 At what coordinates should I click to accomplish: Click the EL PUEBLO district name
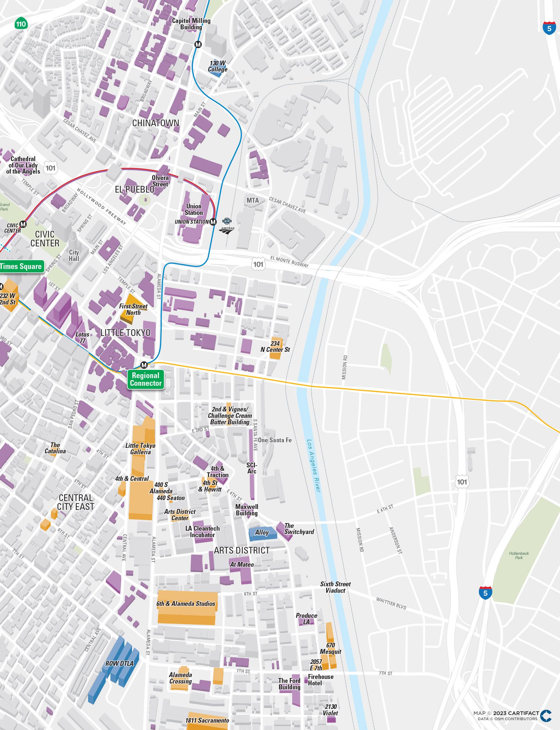pos(135,189)
